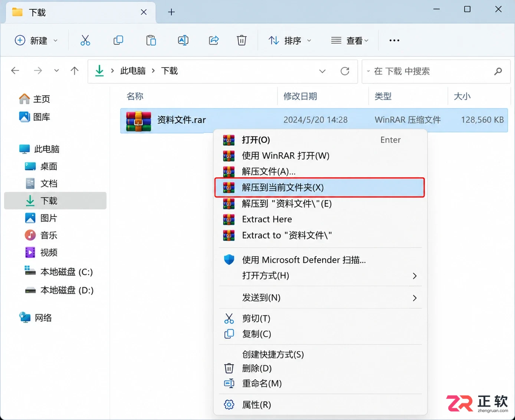Click the Copy icon in toolbar

coord(118,40)
